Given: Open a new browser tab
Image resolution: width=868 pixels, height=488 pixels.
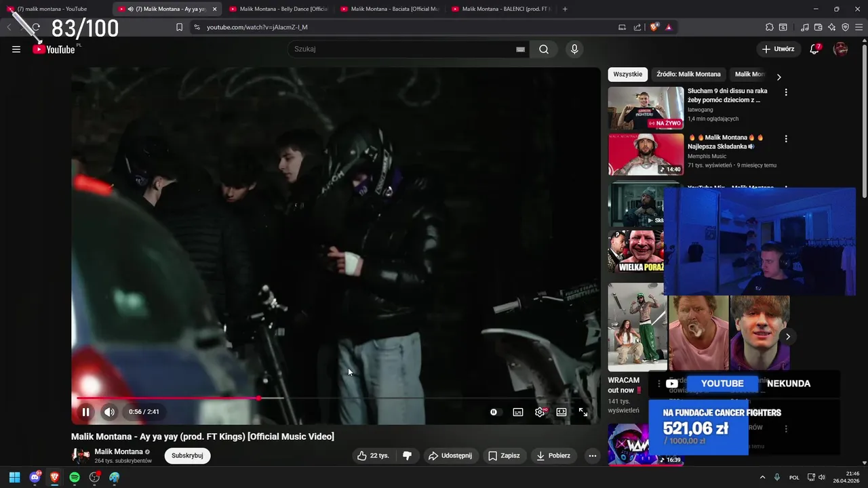Looking at the screenshot, I should click(565, 9).
